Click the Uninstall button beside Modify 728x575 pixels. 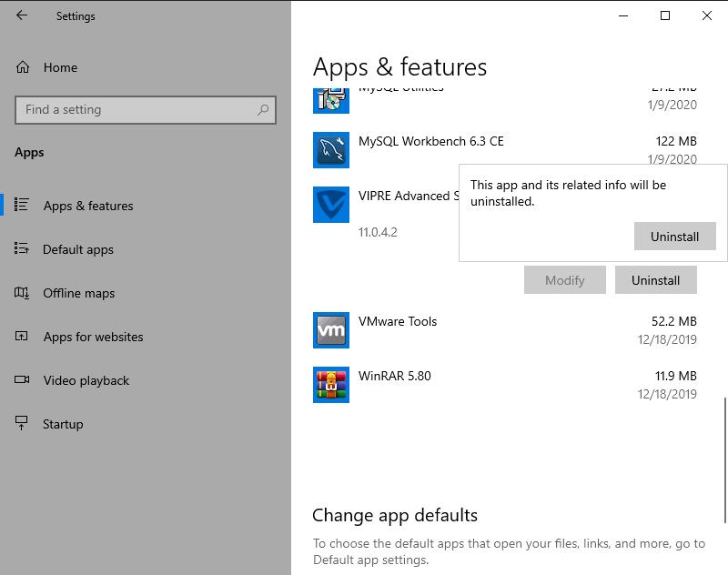pyautogui.click(x=655, y=280)
